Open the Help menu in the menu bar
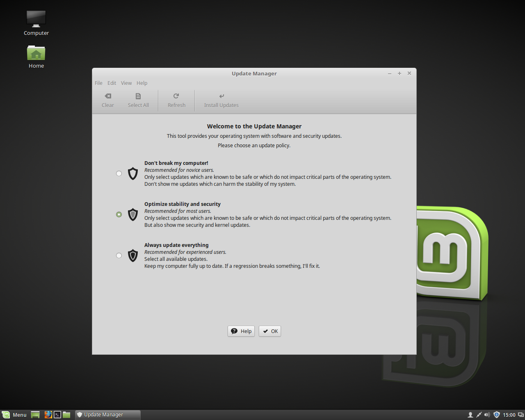The image size is (525, 420). coord(142,83)
